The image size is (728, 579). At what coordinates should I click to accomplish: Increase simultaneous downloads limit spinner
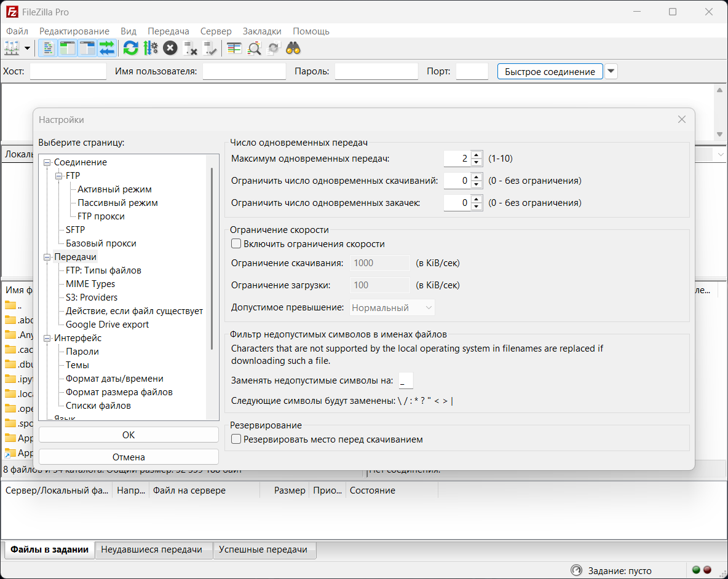point(477,177)
